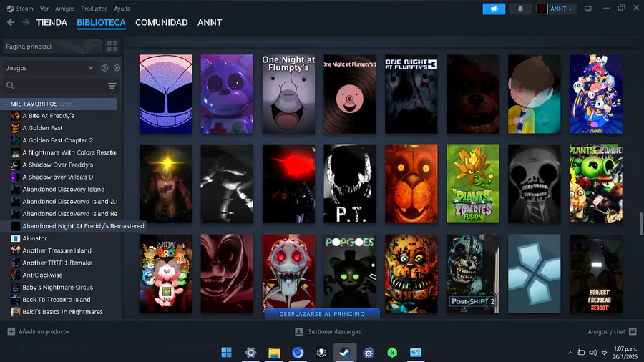The height and width of the screenshot is (362, 644).
Task: Click the search magnifier icon
Action: coord(10,85)
